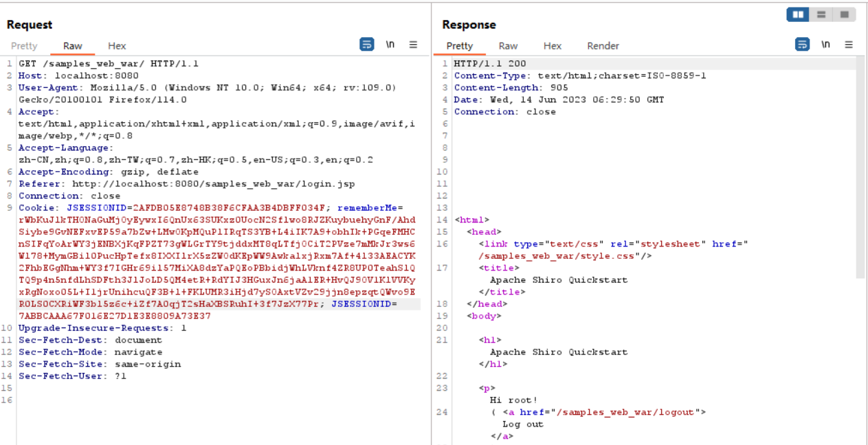The height and width of the screenshot is (445, 868).
Task: Open the Hex tab in Request panel
Action: tap(117, 46)
